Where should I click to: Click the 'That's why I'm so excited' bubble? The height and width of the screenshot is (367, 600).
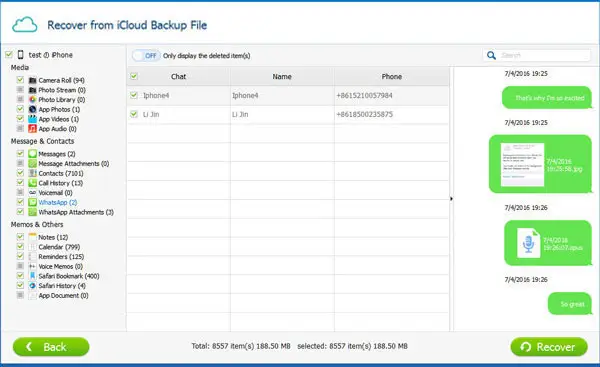pos(547,98)
